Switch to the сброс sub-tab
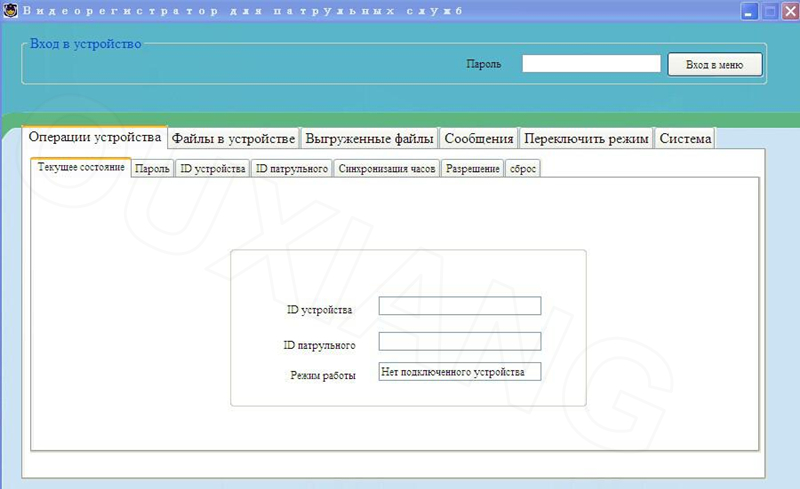Screen dimensions: 800x489 click(x=523, y=168)
